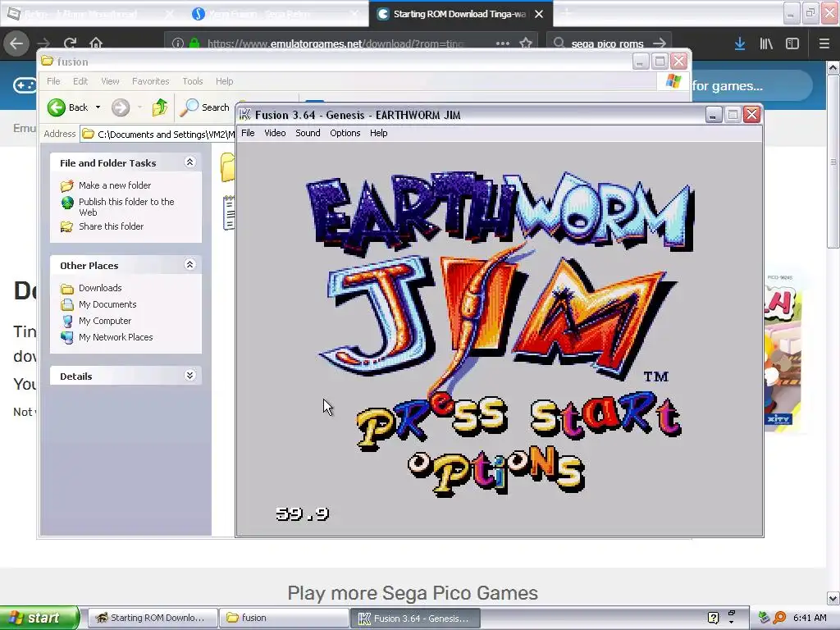Switch to fusion folder taskbar button

(x=284, y=618)
